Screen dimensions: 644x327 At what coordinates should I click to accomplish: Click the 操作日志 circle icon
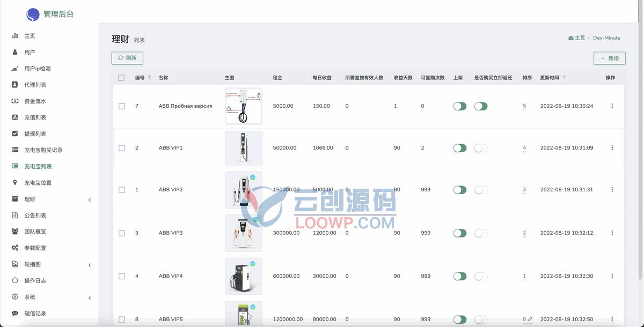(15, 280)
